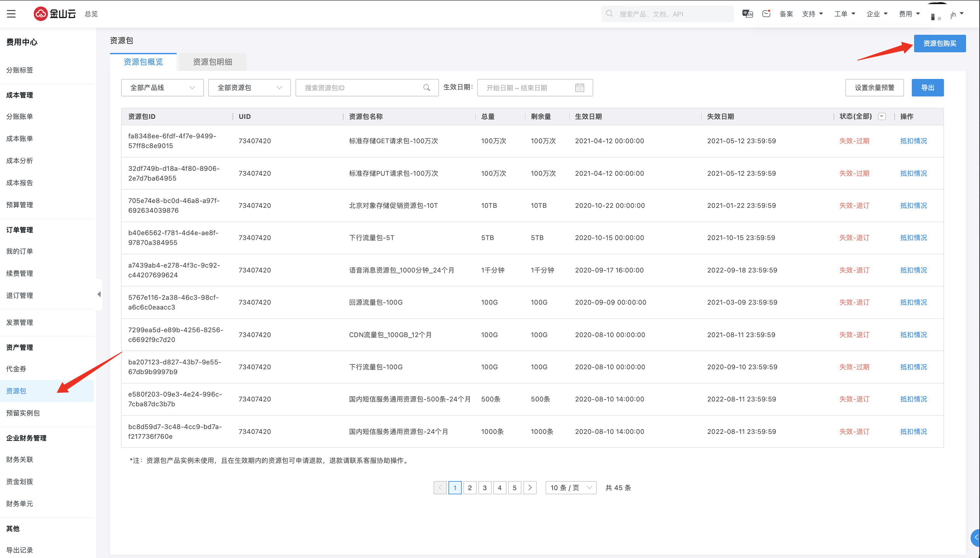Open the 10 条/页 page size selector
The image size is (980, 558).
tap(571, 488)
